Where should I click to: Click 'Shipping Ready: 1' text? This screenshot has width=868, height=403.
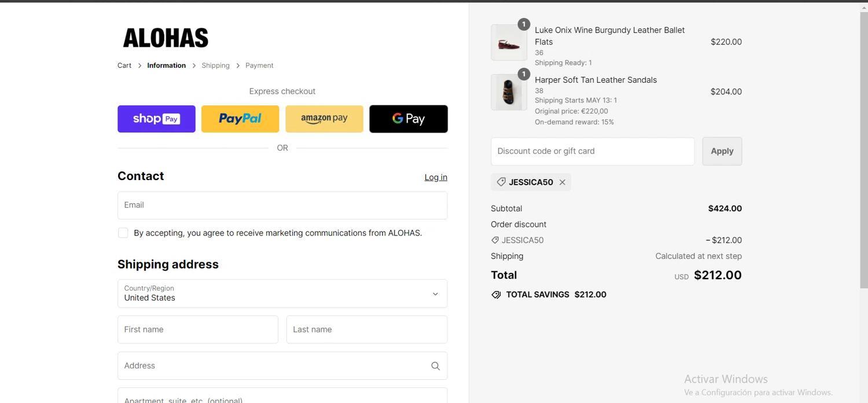pyautogui.click(x=563, y=63)
